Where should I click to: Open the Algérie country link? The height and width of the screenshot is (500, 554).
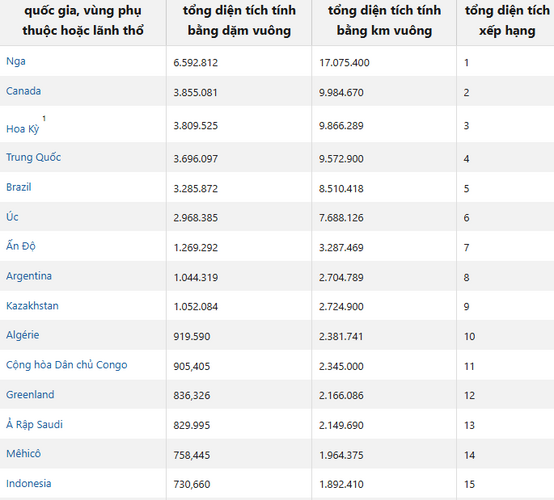[x=23, y=335]
